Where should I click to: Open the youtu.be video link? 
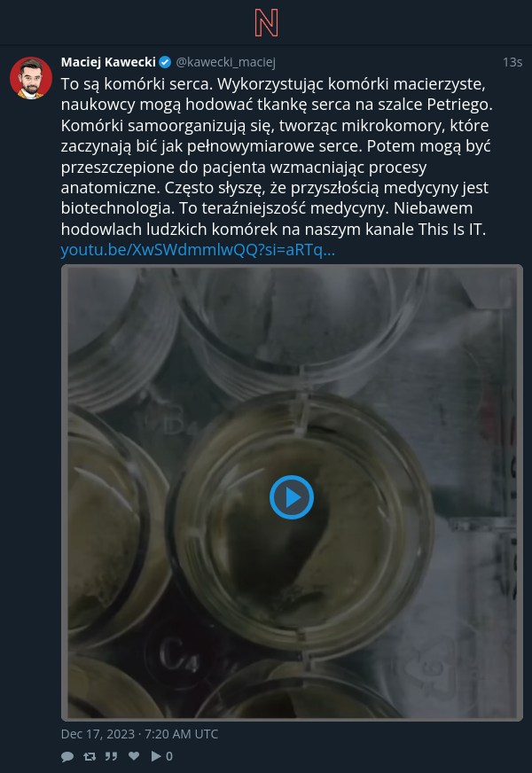tap(198, 250)
